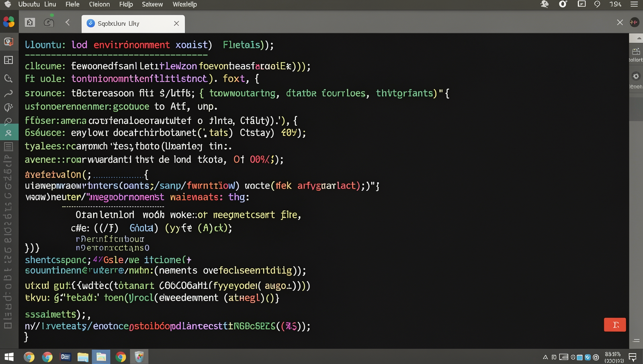Open the notification icon at taskbar far right
This screenshot has width=643, height=364.
633,357
